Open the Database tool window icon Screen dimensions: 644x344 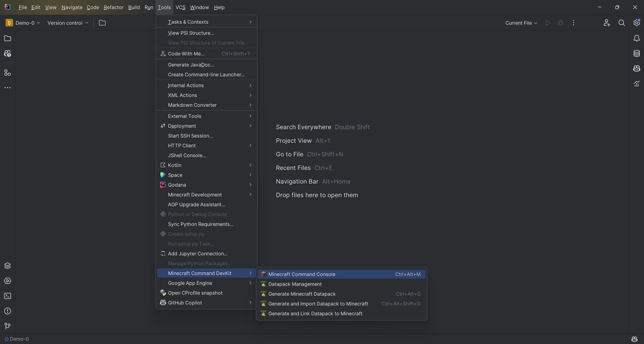[x=636, y=53]
